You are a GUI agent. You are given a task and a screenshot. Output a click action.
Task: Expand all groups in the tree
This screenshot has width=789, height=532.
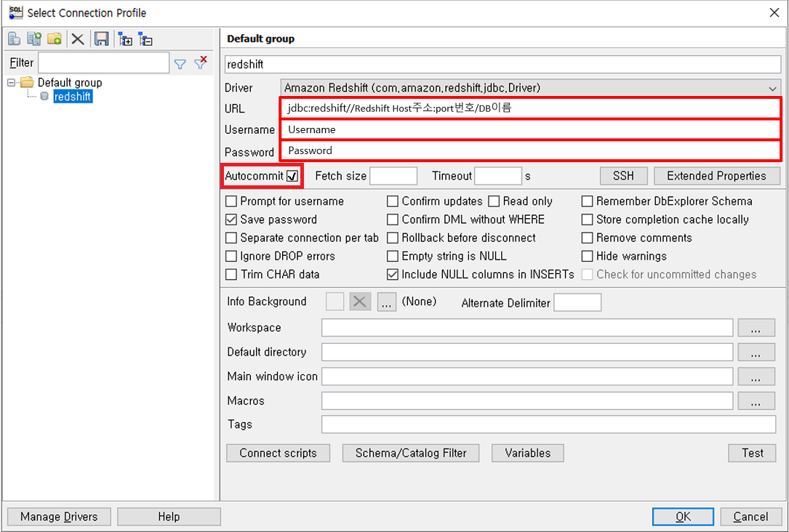[x=125, y=39]
